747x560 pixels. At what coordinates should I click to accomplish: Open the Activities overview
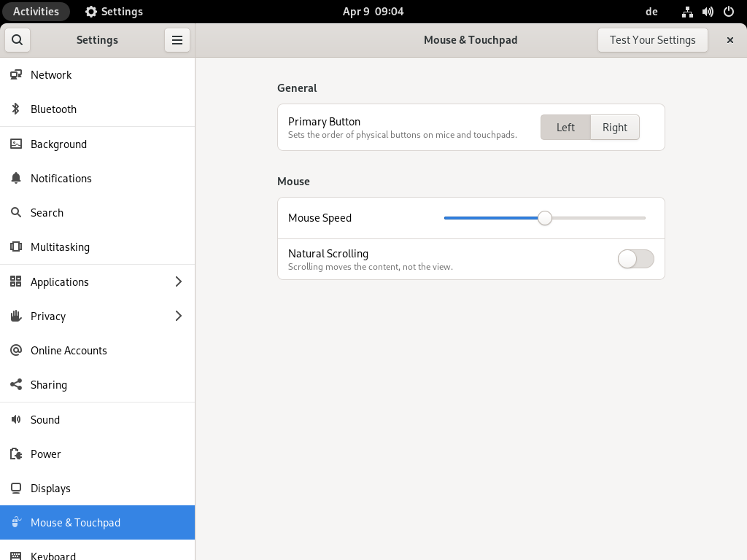(x=36, y=12)
